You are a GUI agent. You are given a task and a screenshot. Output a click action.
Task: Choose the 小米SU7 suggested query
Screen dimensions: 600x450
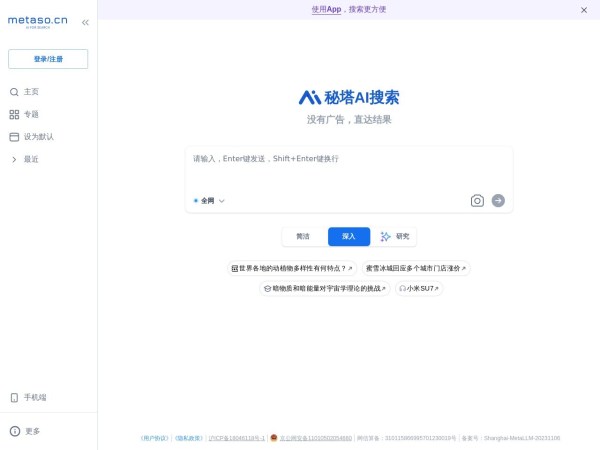(419, 288)
